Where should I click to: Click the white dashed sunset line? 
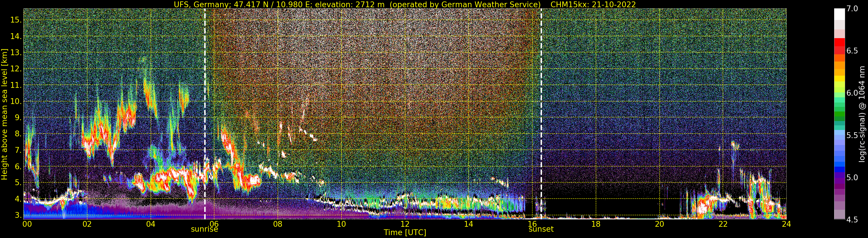(x=541, y=114)
